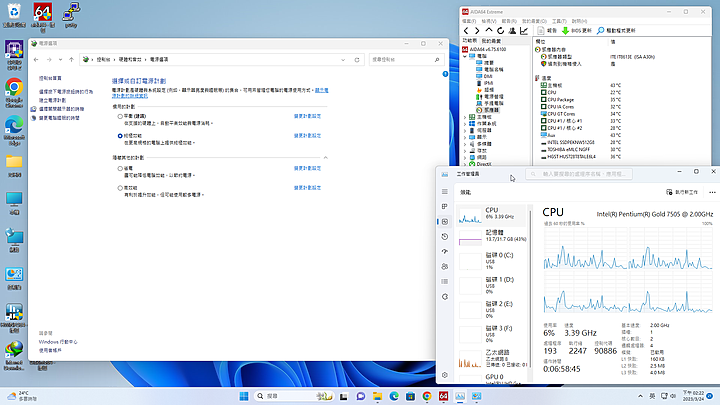
Task: Open File Explorer from the taskbar
Action: pyautogui.click(x=377, y=396)
